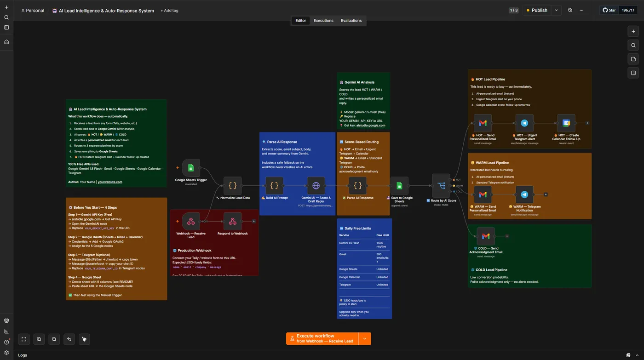Open aistudio.google.com link in Gemini AI Analysis note
This screenshot has height=360, width=644.
370,126
